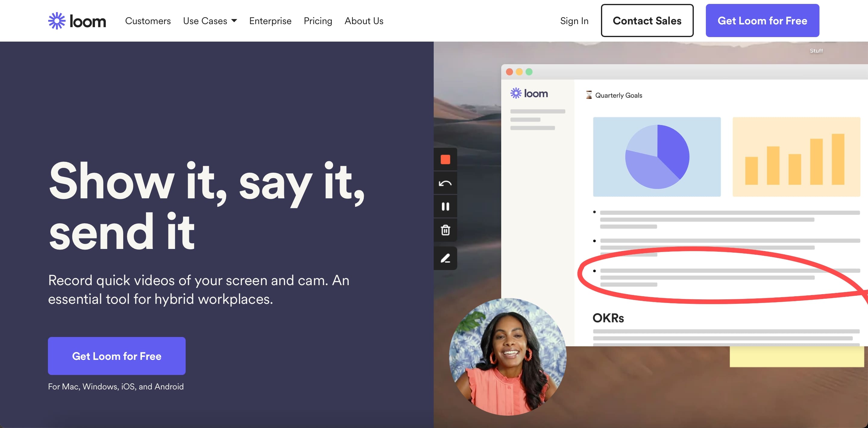Click 'For Mac, Windows, iOS, and Android' text

[x=116, y=386]
